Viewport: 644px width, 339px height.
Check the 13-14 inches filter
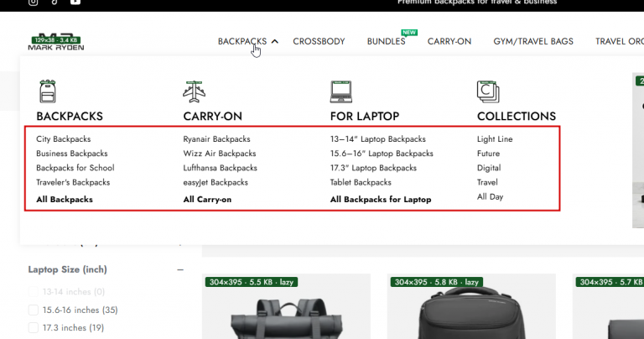[34, 292]
